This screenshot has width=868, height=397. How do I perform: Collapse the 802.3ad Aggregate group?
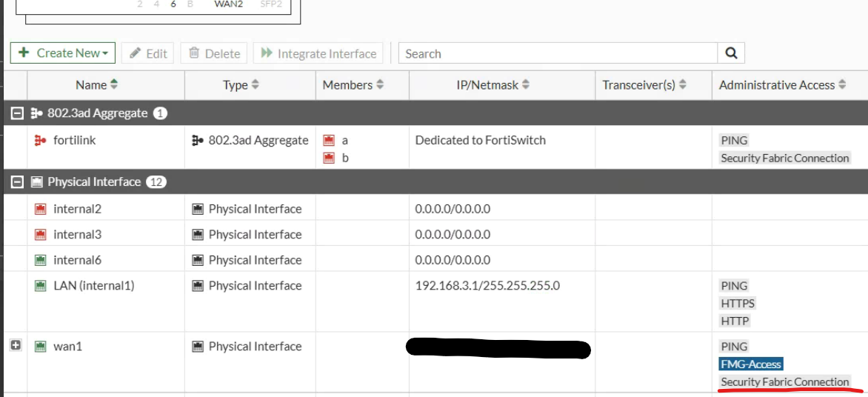click(16, 113)
